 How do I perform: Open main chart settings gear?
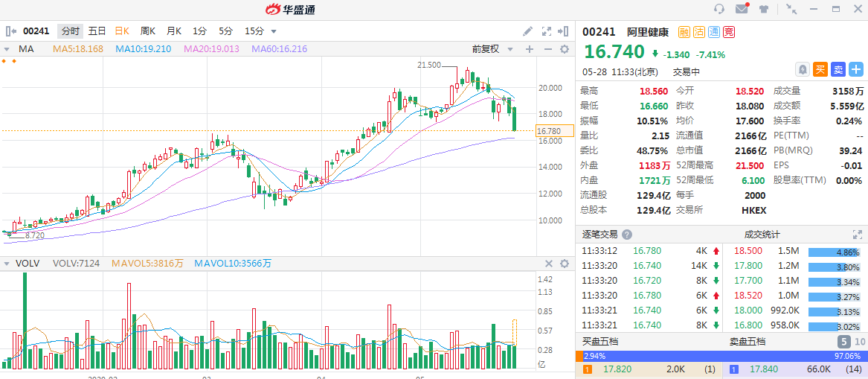(x=564, y=49)
